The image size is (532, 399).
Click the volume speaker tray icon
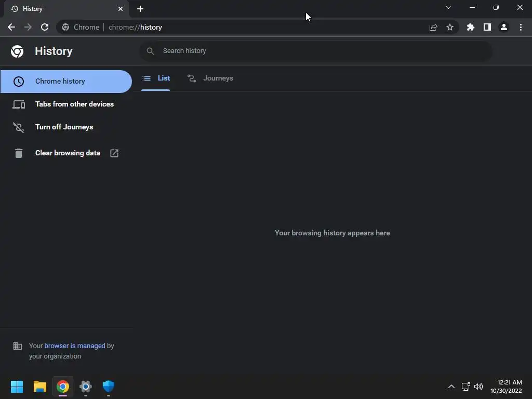pyautogui.click(x=478, y=387)
